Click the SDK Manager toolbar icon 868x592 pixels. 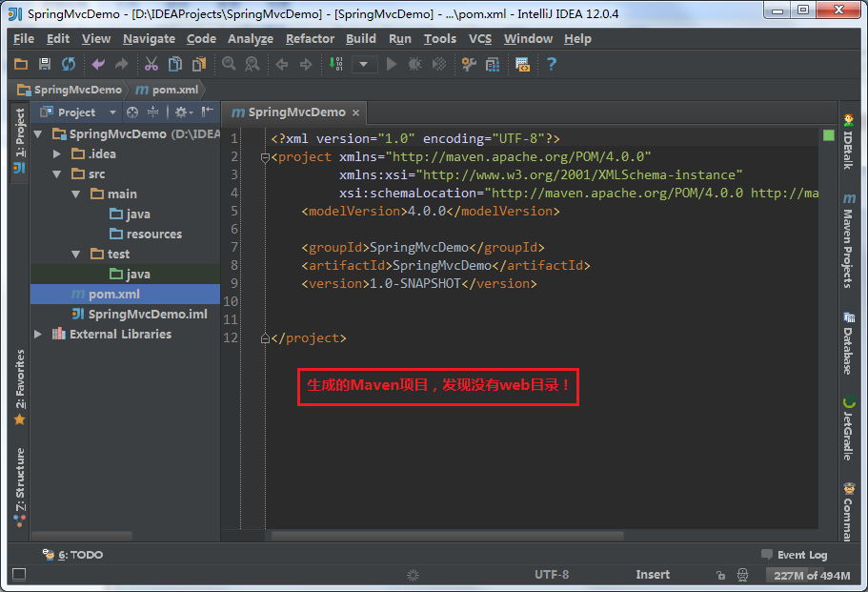coord(522,64)
